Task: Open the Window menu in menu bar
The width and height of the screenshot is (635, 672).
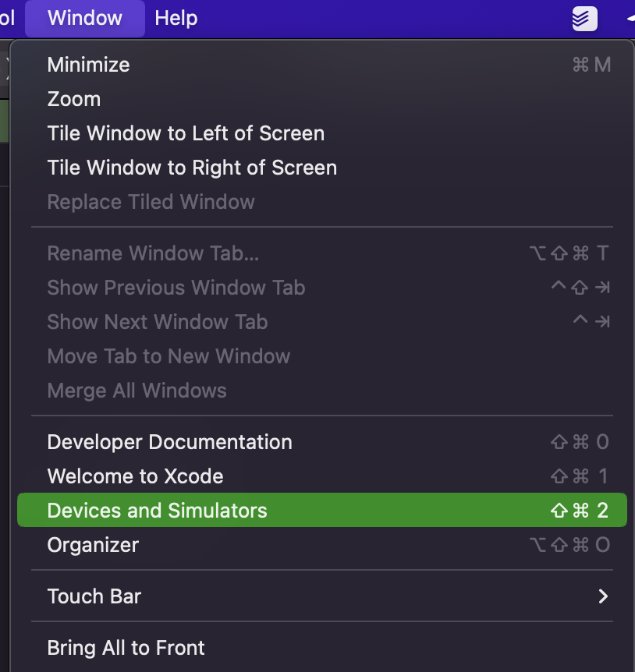Action: coord(85,19)
